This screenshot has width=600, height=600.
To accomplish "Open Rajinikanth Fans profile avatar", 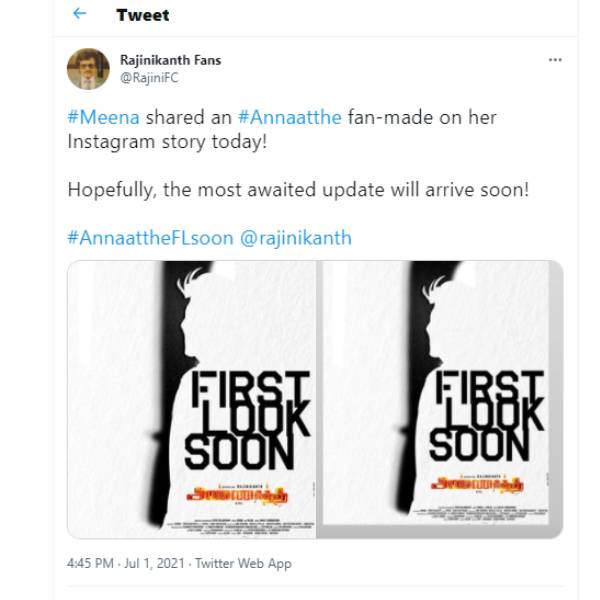I will pos(88,69).
